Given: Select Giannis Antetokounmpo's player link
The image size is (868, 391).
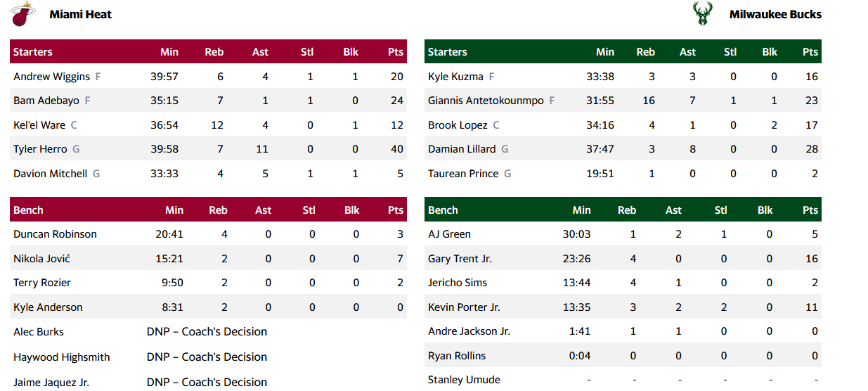Looking at the screenshot, I should (x=486, y=101).
